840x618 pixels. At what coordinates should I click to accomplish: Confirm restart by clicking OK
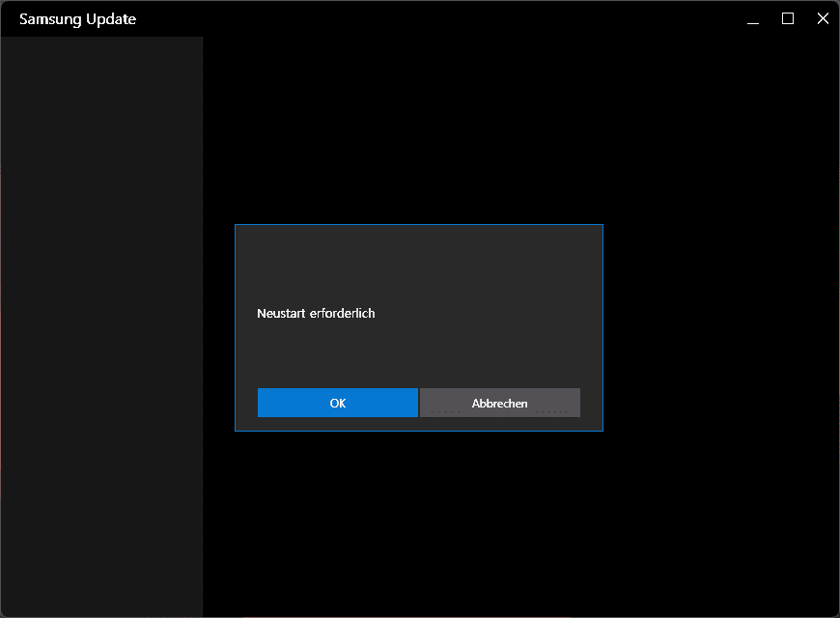337,403
